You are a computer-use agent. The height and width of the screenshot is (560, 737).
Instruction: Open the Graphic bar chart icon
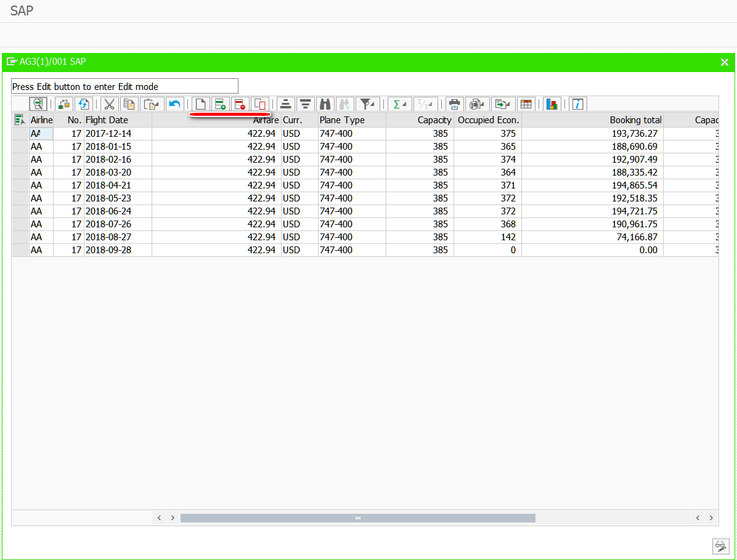click(552, 104)
